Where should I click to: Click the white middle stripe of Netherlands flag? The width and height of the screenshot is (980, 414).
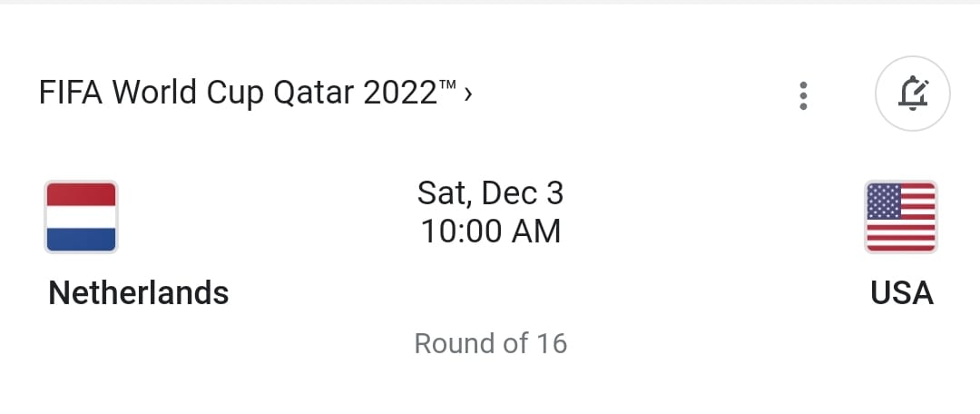81,216
